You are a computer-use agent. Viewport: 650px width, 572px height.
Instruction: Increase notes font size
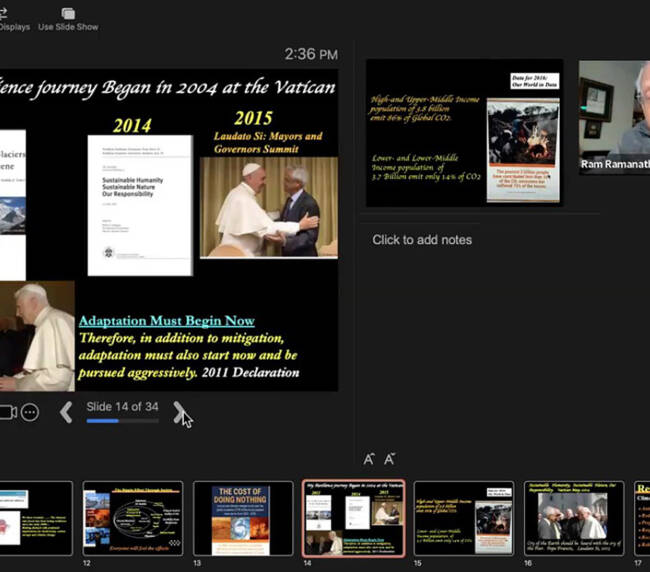click(369, 459)
